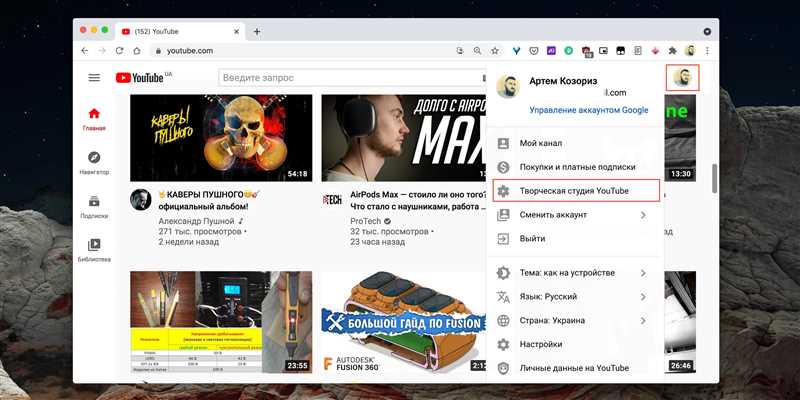Viewport: 800px width, 400px height.
Task: Bookmark this page with the star
Action: [494, 51]
